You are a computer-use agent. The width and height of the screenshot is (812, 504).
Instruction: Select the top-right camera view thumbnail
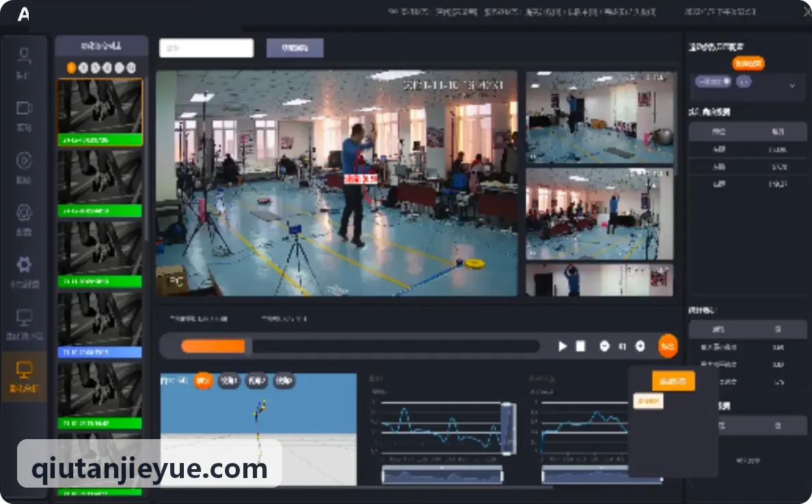coord(599,117)
